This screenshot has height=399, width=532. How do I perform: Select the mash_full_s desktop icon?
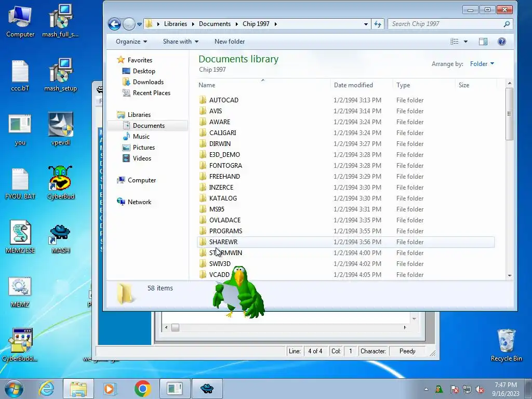tap(60, 21)
